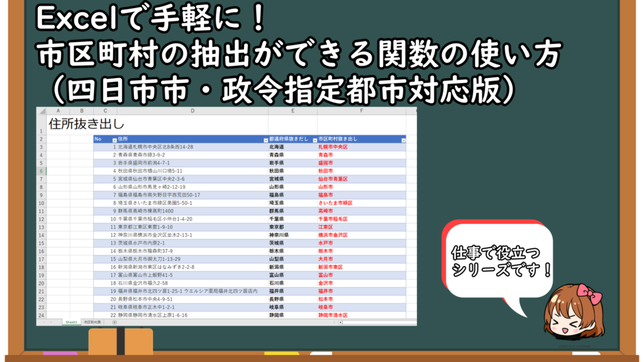Screen dimensions: 644x362
Task: Open the 市区町村抜き出し filter dropdown
Action: (x=403, y=140)
